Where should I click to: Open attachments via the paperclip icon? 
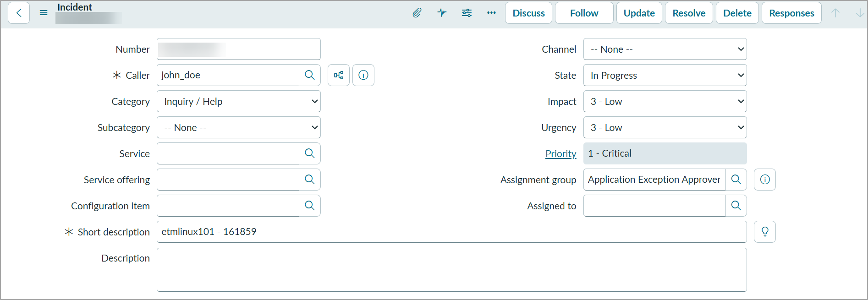[x=417, y=13]
